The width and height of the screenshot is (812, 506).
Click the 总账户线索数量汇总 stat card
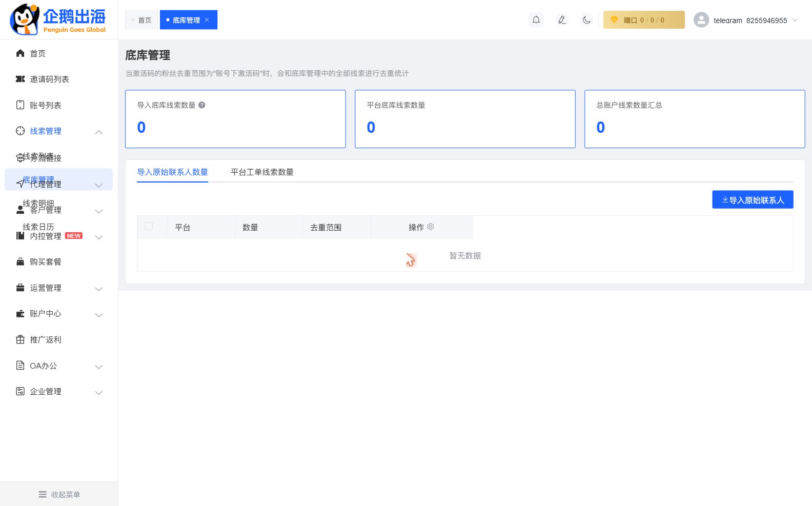695,119
